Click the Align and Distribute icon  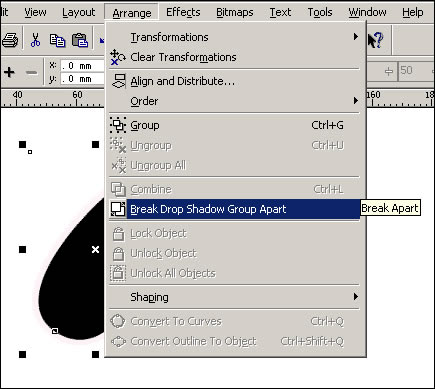click(118, 81)
